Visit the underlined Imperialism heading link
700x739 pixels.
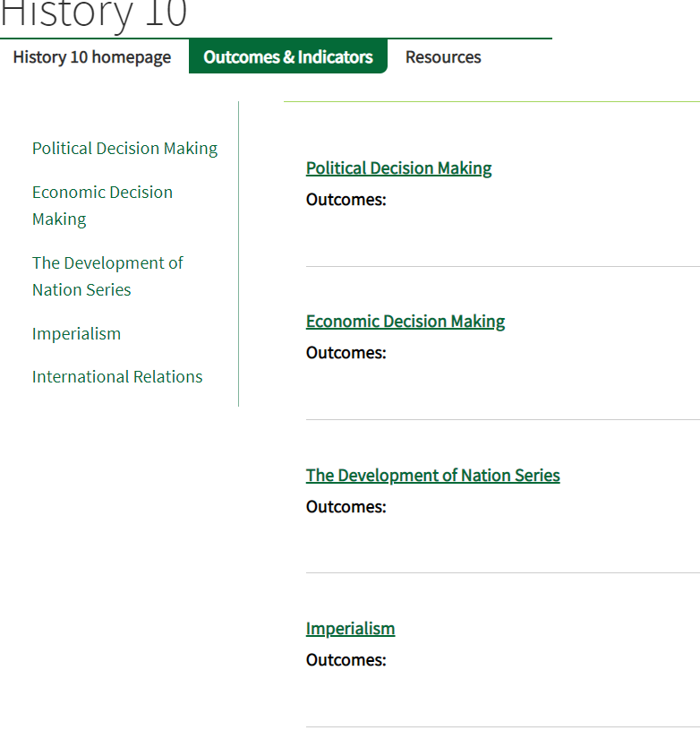(x=351, y=629)
